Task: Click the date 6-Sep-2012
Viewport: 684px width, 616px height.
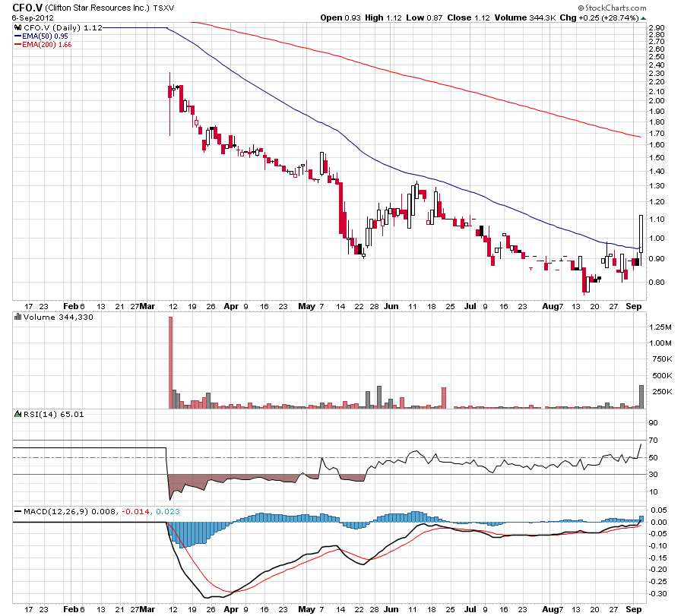Action: pyautogui.click(x=33, y=18)
